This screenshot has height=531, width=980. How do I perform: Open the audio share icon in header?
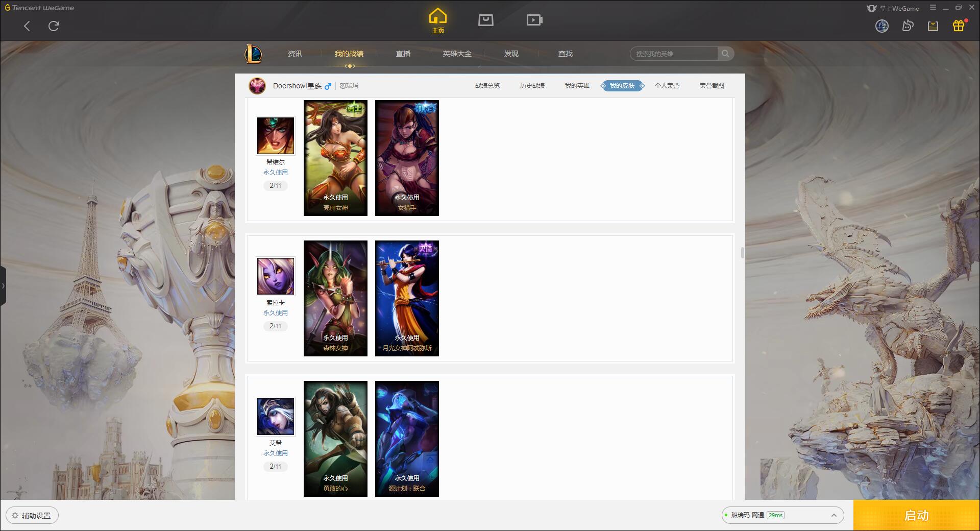(908, 26)
